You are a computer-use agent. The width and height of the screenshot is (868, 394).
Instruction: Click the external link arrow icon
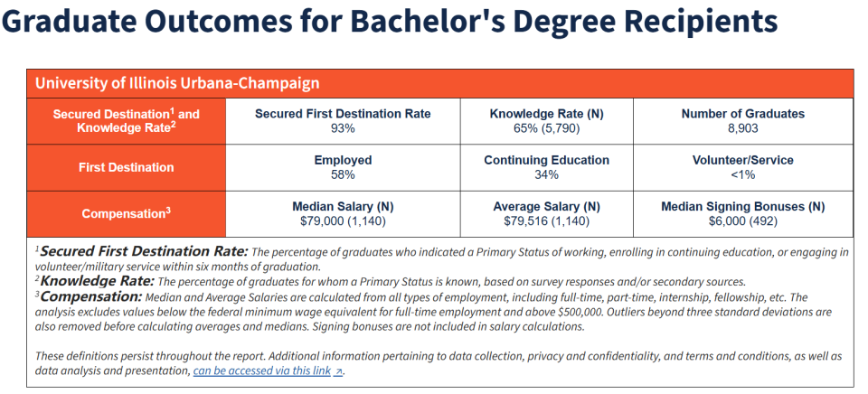click(339, 371)
